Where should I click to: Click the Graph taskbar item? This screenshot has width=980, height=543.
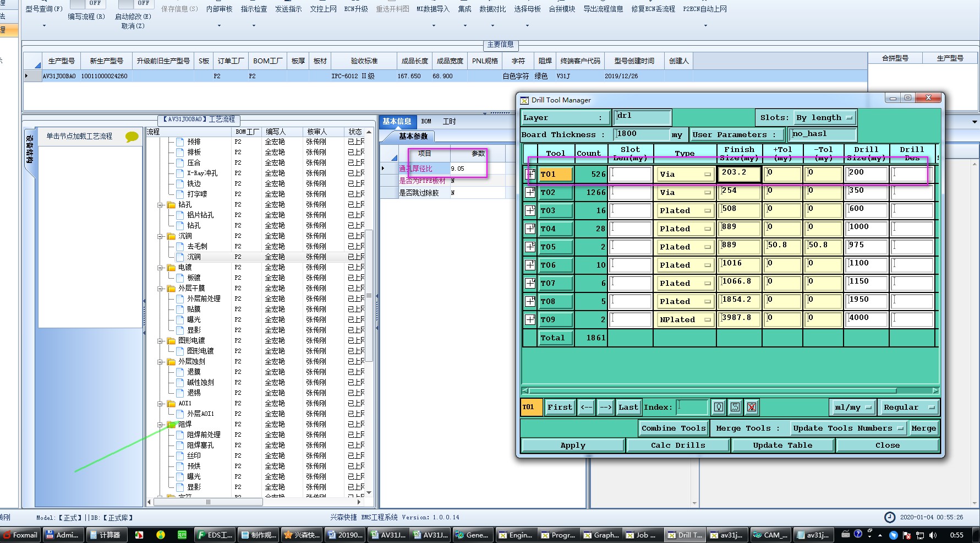tap(601, 535)
